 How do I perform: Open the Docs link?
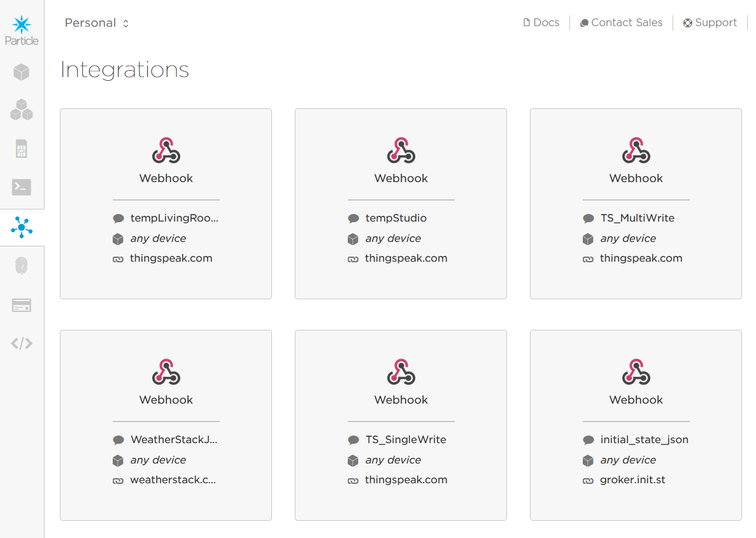pos(541,23)
